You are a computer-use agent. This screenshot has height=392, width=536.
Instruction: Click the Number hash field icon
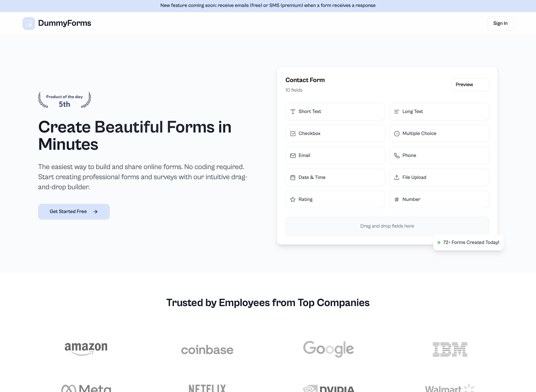click(x=397, y=199)
